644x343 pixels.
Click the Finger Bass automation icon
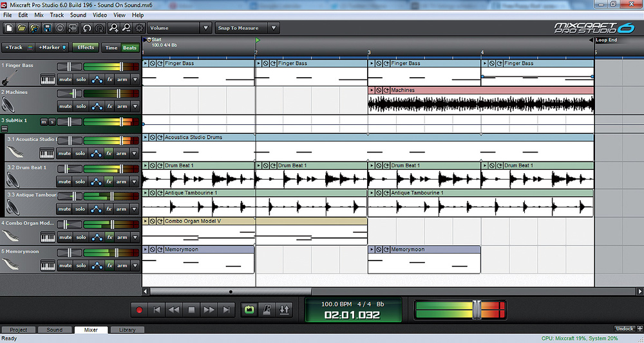point(97,80)
